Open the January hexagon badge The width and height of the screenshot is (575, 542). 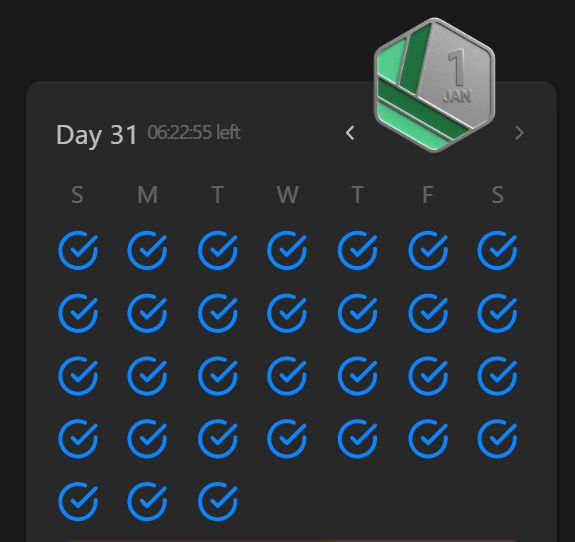click(x=435, y=85)
